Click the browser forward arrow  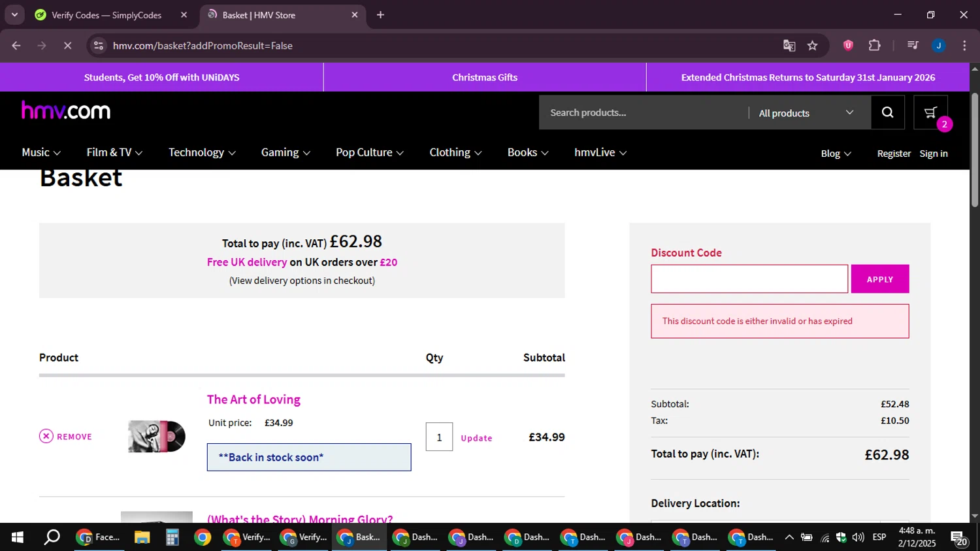[x=42, y=46]
